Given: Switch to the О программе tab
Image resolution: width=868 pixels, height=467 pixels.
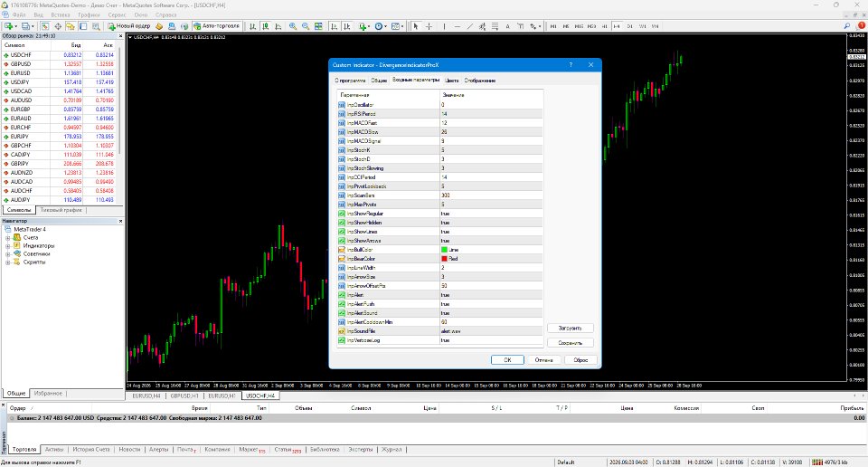Looking at the screenshot, I should click(x=350, y=81).
